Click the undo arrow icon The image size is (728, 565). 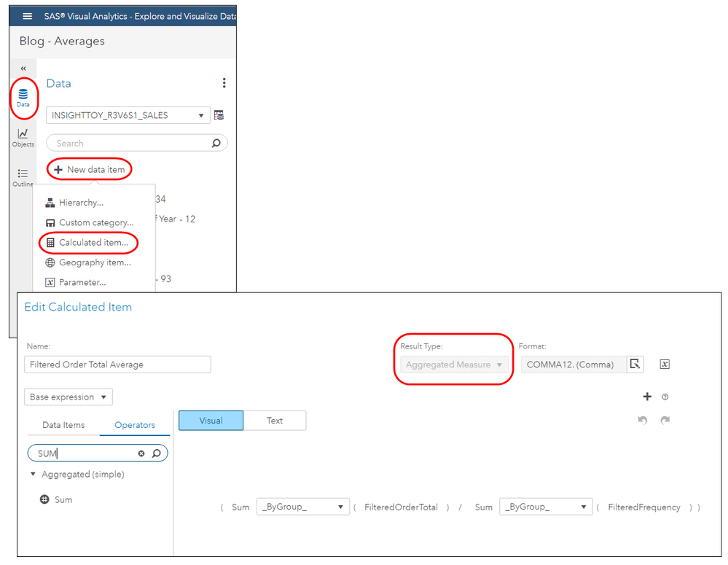point(643,420)
